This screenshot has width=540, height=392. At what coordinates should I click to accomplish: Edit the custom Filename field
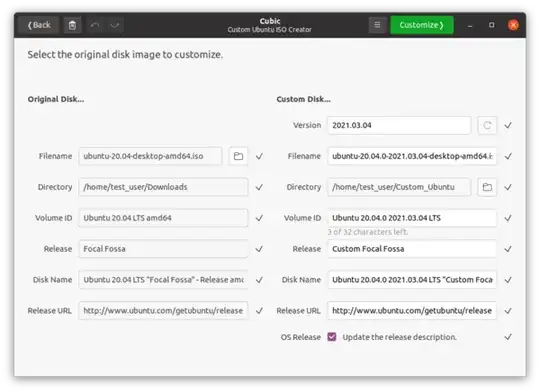412,156
